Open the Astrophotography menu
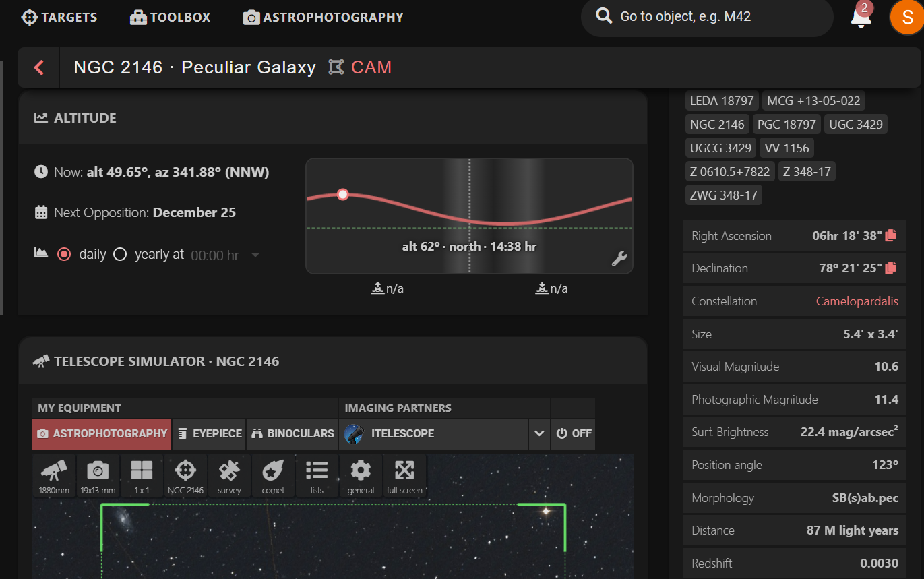This screenshot has height=579, width=924. pyautogui.click(x=323, y=18)
